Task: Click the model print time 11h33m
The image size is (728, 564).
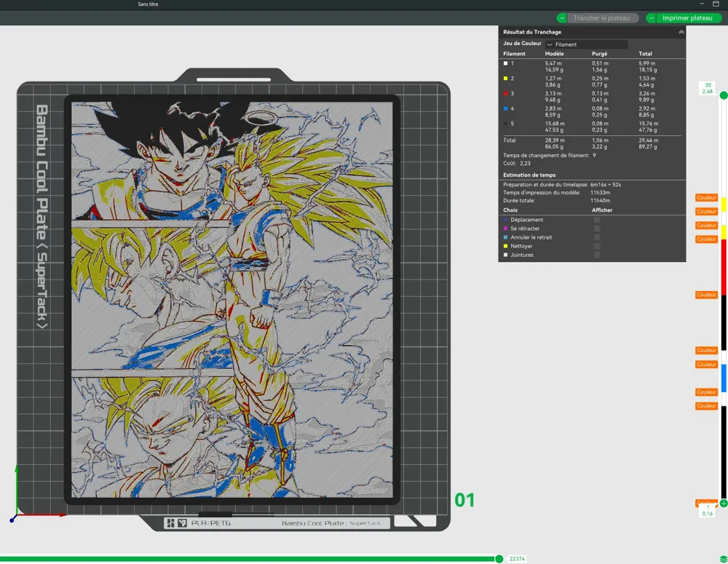Action: point(600,193)
